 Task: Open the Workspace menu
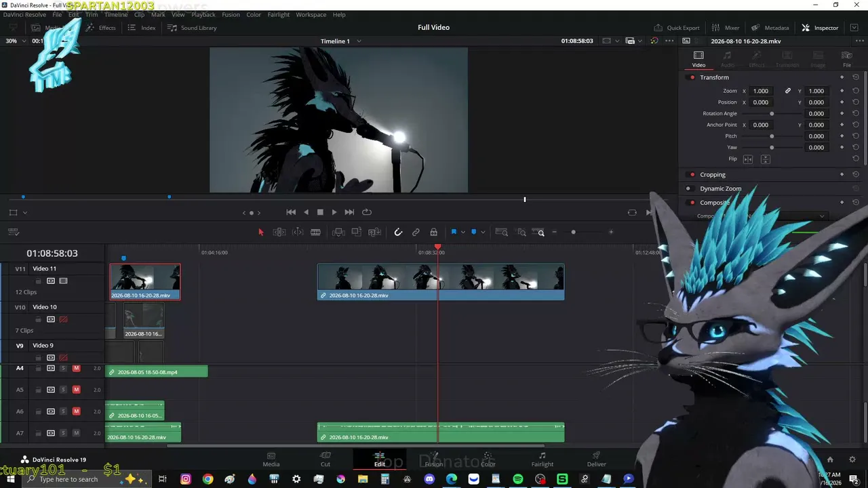[x=311, y=14]
